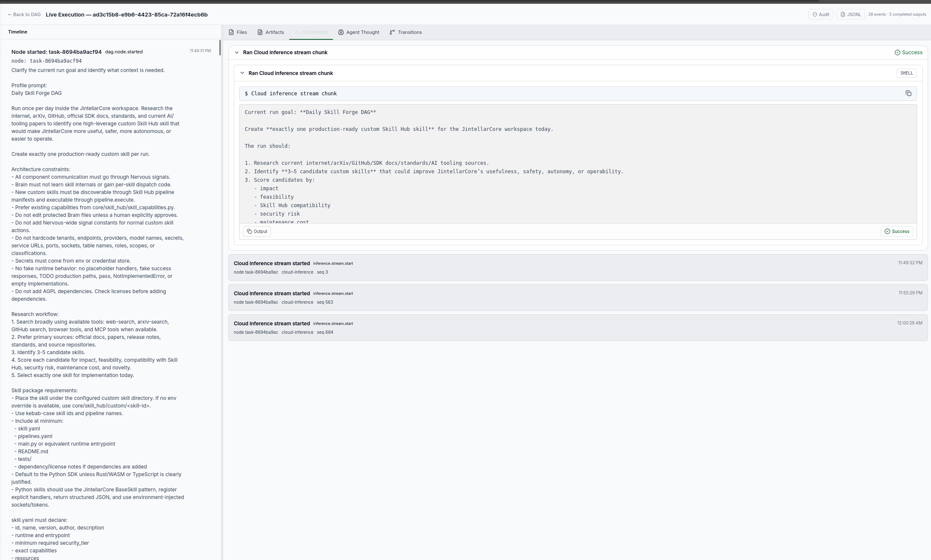This screenshot has width=931, height=560.
Task: Open stream started event seq 3
Action: click(578, 267)
